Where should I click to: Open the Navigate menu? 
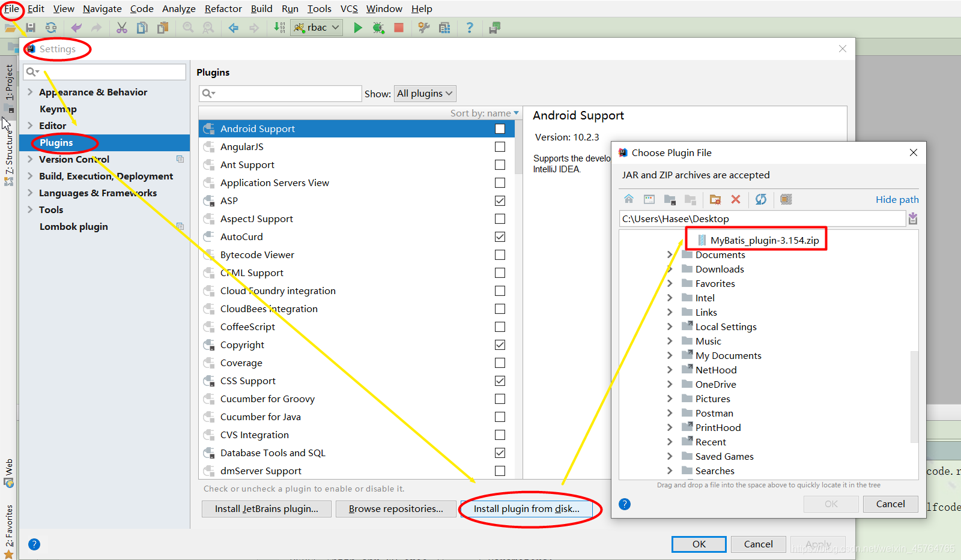[x=102, y=8]
